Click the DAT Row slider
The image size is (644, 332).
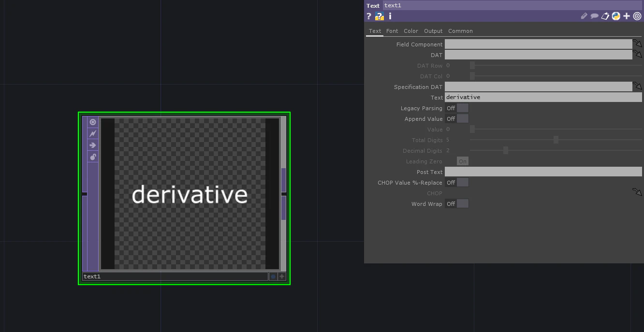556,65
